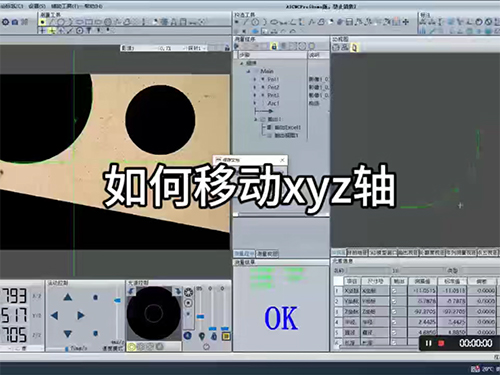Adjust the motion speed vertical slider
The height and width of the screenshot is (375, 500).
point(117,301)
